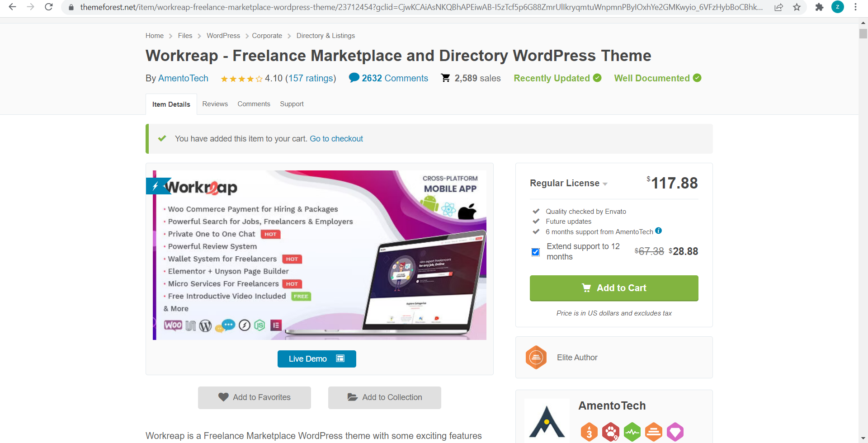
Task: Click the Elite Author badge icon
Action: pos(536,358)
